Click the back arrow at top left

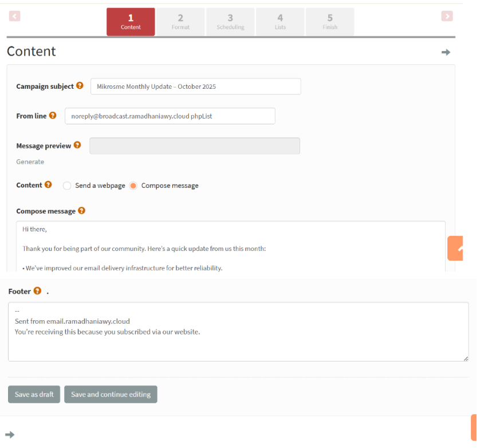[14, 16]
